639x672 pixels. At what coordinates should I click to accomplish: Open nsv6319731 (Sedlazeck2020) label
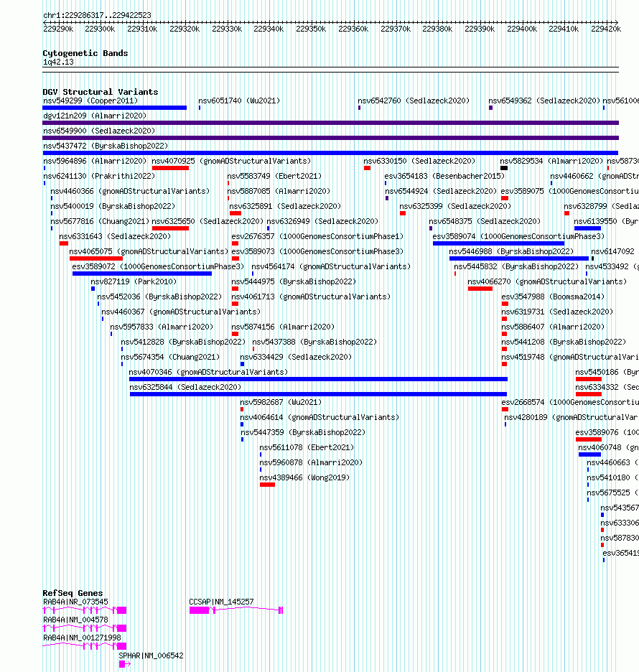(557, 312)
